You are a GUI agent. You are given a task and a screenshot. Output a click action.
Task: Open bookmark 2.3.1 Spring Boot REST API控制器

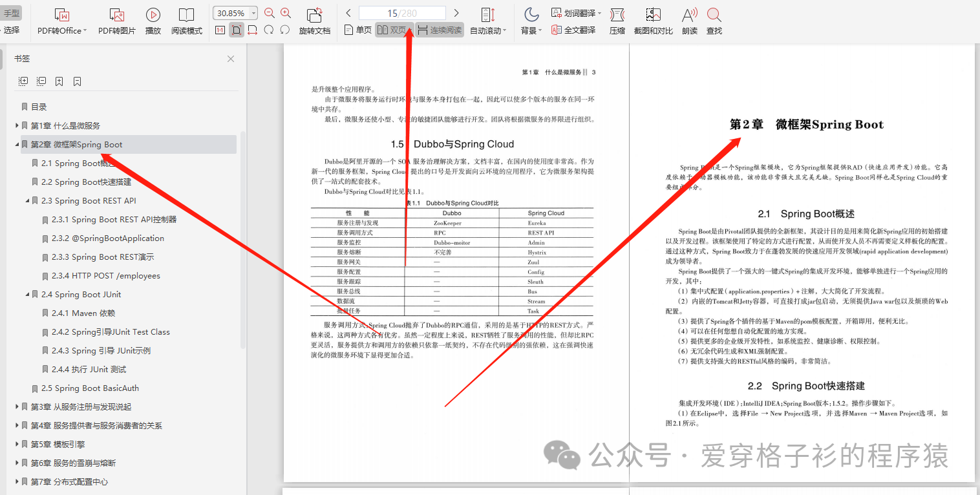(x=114, y=220)
